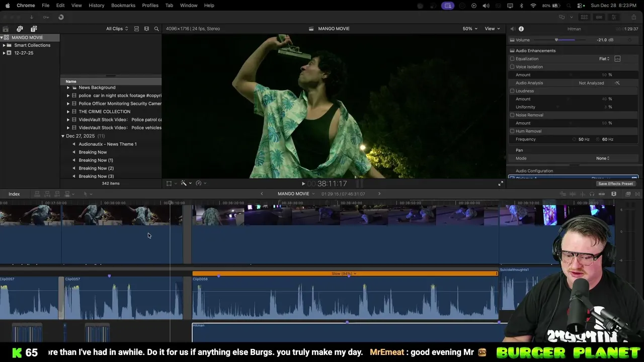Toggle clip grouping and sorting options icon

136,29
